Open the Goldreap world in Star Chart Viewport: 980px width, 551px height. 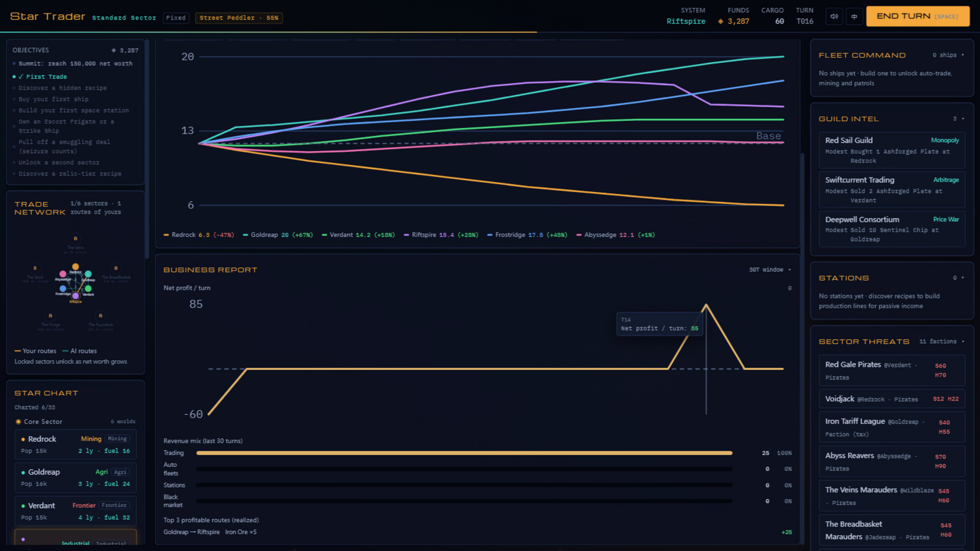click(x=76, y=478)
